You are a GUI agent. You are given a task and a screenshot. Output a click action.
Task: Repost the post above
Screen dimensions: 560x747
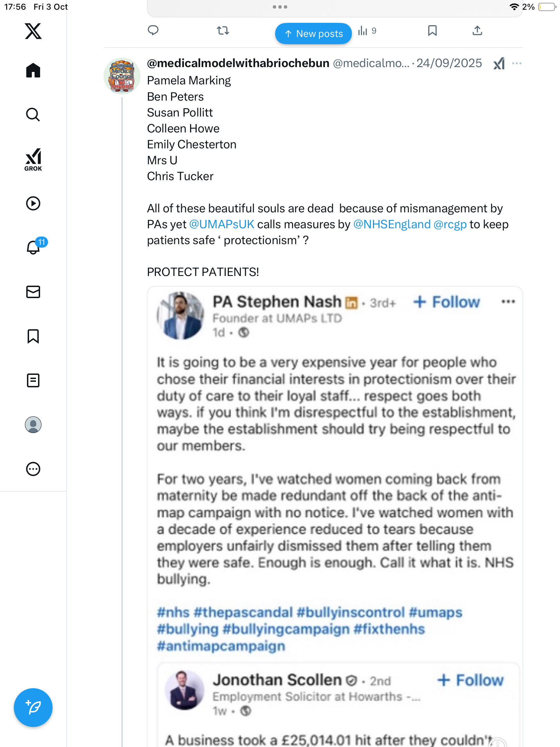pos(223,31)
